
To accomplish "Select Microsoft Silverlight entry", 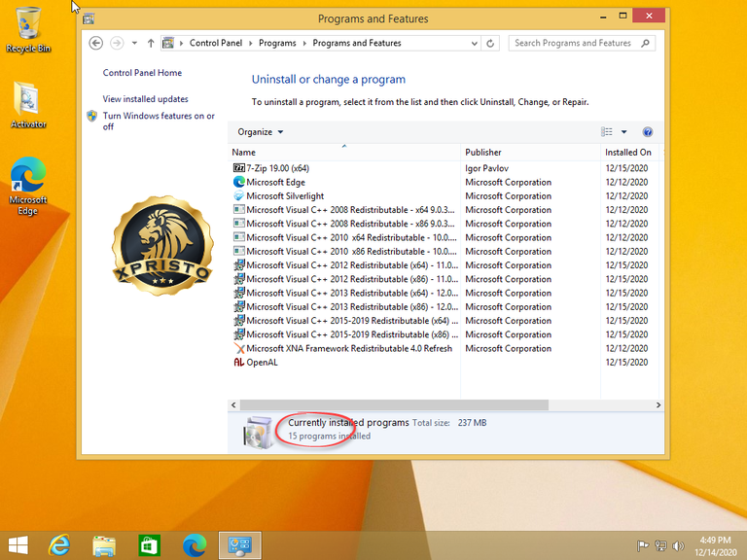I will point(445,195).
